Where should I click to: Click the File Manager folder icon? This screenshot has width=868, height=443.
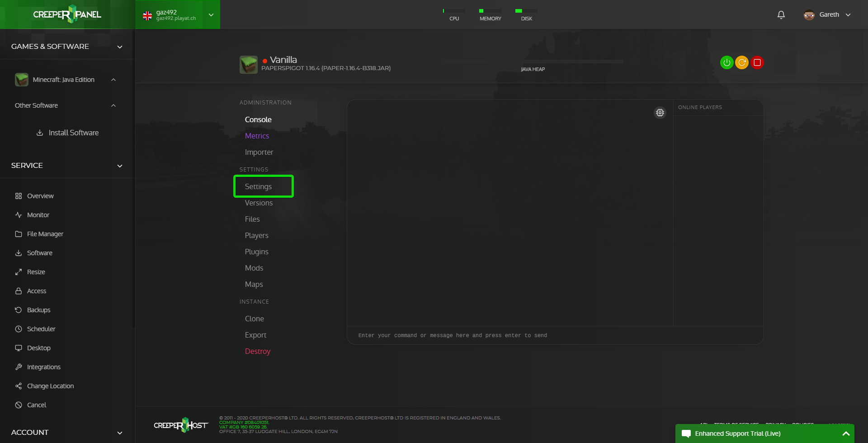tap(19, 234)
